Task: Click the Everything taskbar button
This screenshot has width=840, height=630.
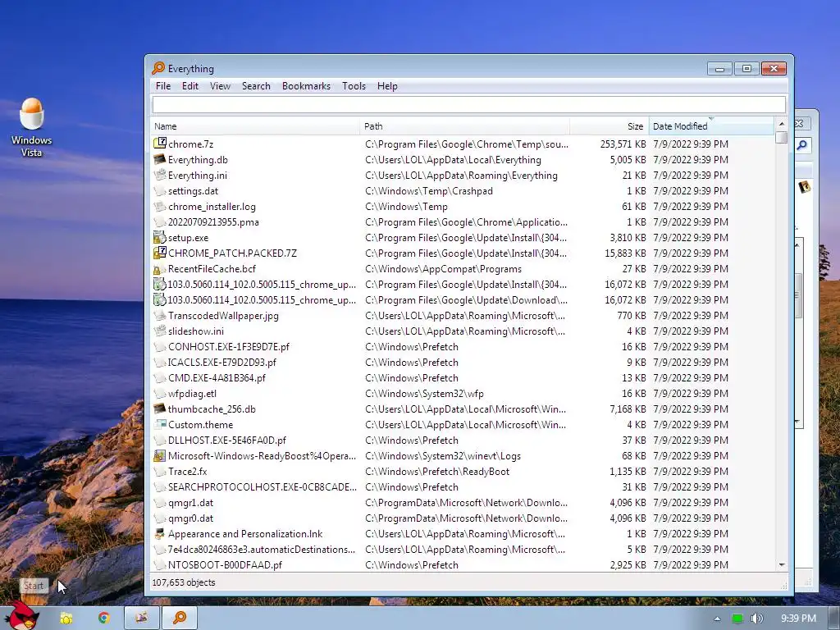Action: 180,619
